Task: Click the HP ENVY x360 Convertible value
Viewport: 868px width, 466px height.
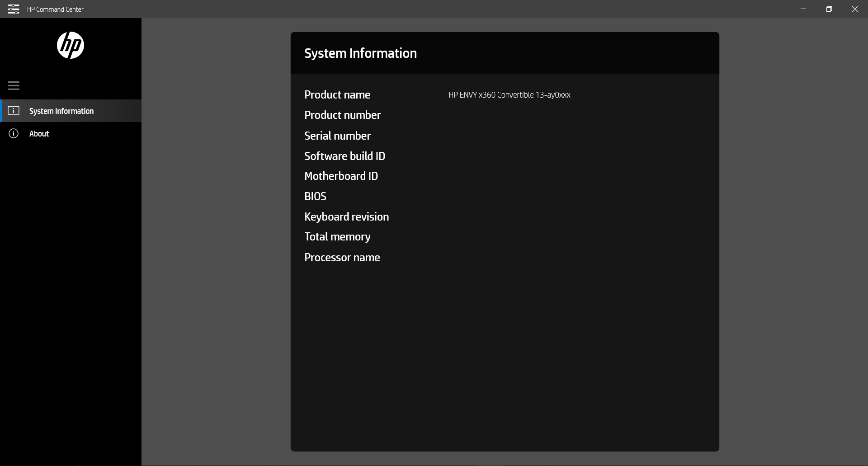Action: click(x=509, y=95)
